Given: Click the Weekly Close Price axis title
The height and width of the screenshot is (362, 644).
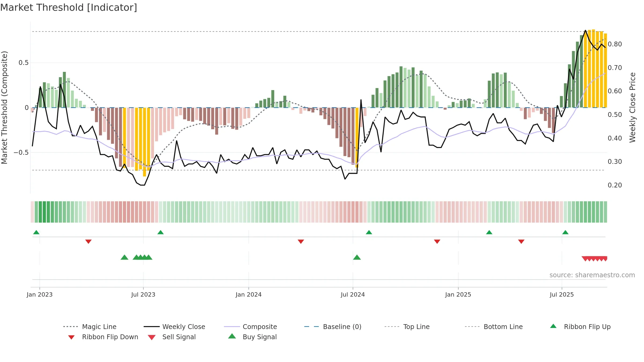Looking at the screenshot, I should (632, 107).
